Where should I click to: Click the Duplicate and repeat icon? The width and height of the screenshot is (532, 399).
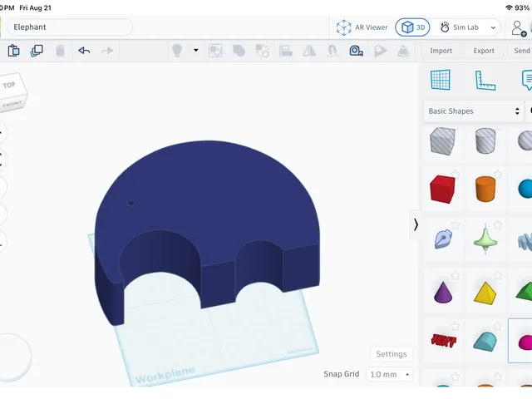(37, 51)
